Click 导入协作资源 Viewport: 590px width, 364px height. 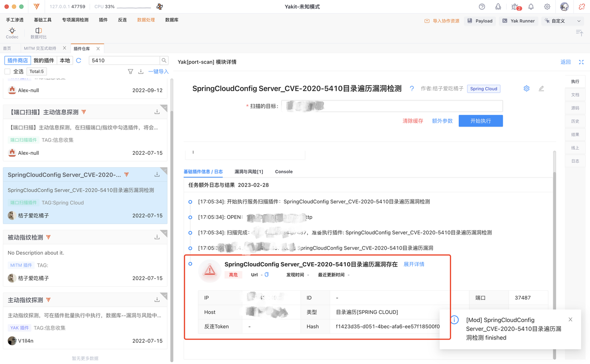442,21
